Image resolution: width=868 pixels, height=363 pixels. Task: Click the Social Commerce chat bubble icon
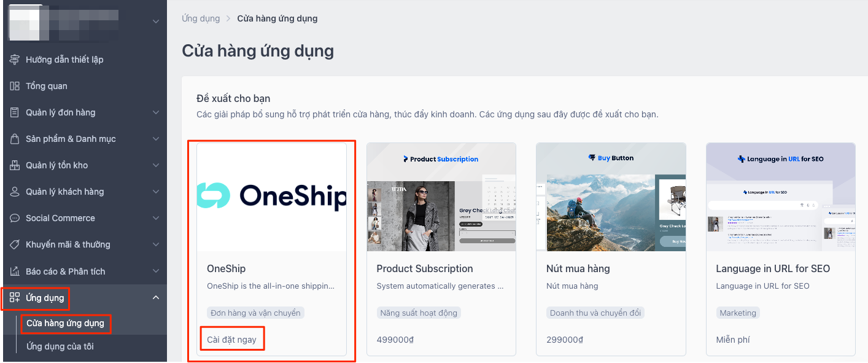(15, 218)
